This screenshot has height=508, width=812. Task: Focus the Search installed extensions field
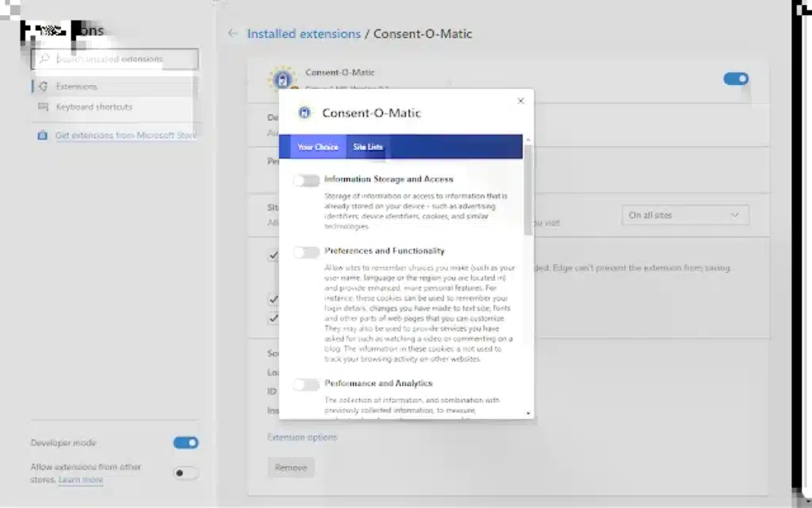point(115,59)
